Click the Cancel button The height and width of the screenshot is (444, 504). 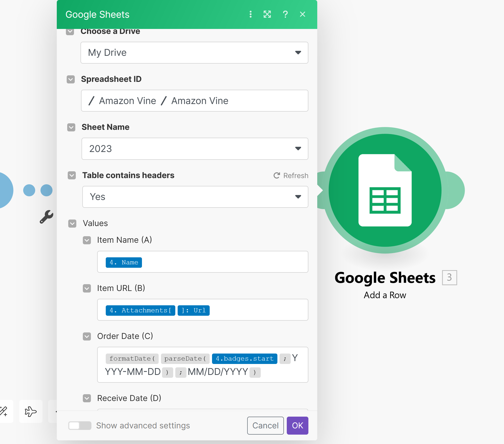coord(265,425)
